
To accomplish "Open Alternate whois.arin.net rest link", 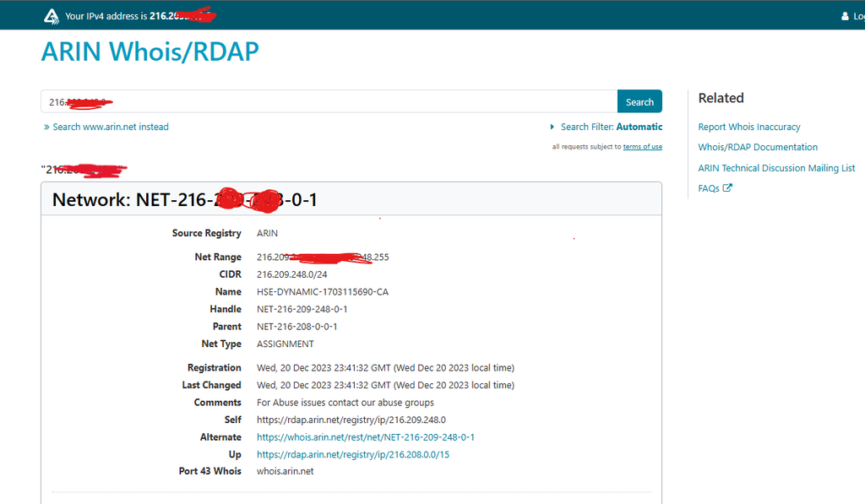I will tap(365, 437).
